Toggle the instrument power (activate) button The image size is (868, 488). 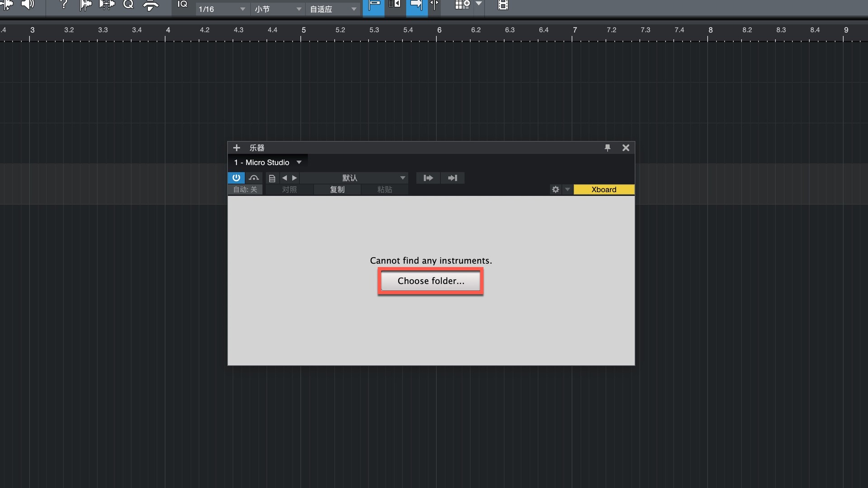pyautogui.click(x=236, y=178)
